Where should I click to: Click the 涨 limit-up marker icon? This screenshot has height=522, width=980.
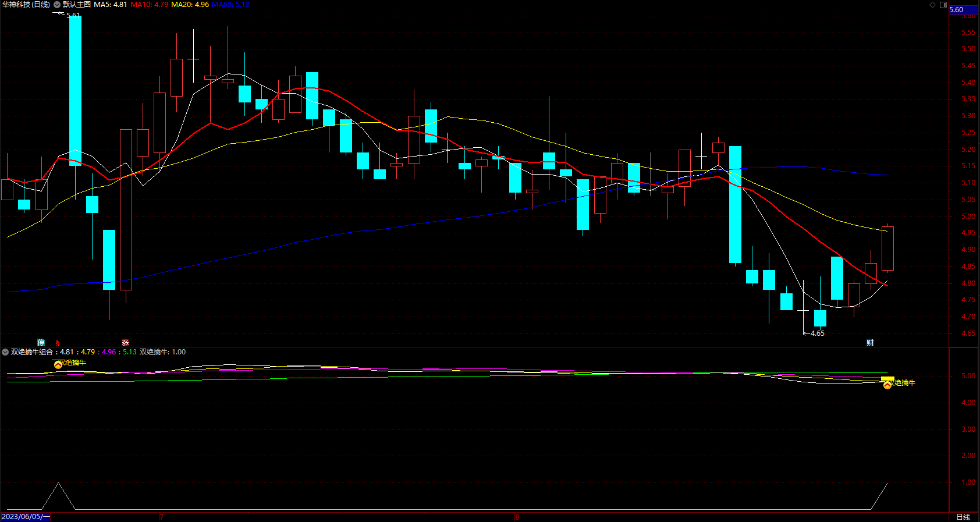point(125,343)
